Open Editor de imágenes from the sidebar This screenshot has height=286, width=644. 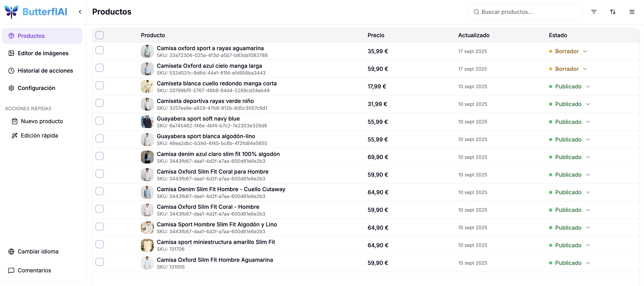[x=43, y=53]
